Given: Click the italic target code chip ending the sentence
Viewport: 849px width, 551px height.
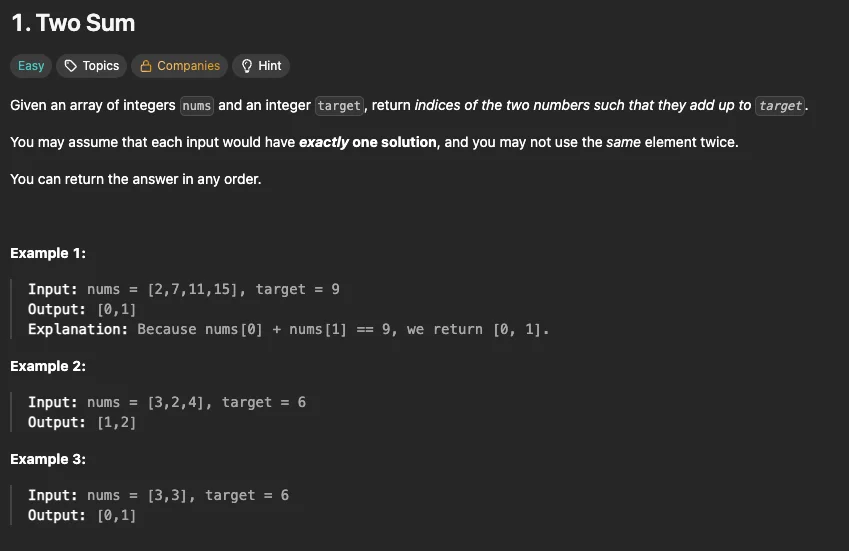Looking at the screenshot, I should click(780, 105).
